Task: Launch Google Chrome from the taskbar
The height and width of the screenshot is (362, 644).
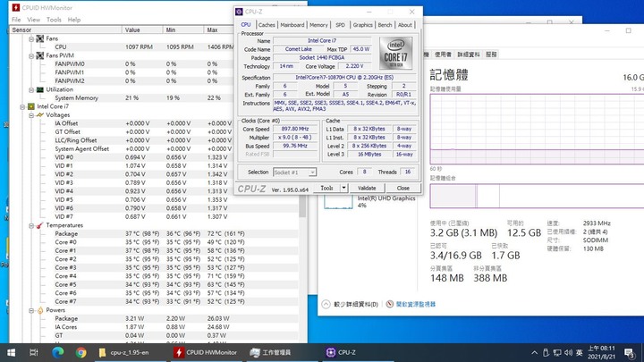Action: (x=80, y=352)
